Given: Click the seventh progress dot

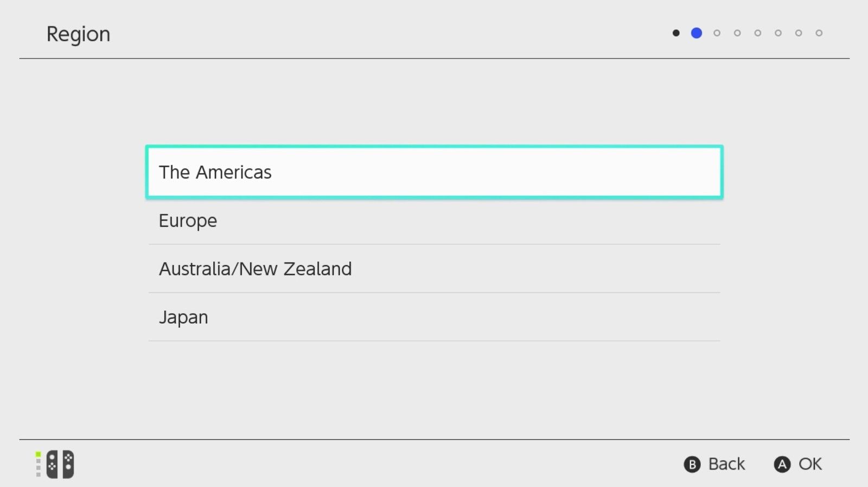Looking at the screenshot, I should point(799,33).
